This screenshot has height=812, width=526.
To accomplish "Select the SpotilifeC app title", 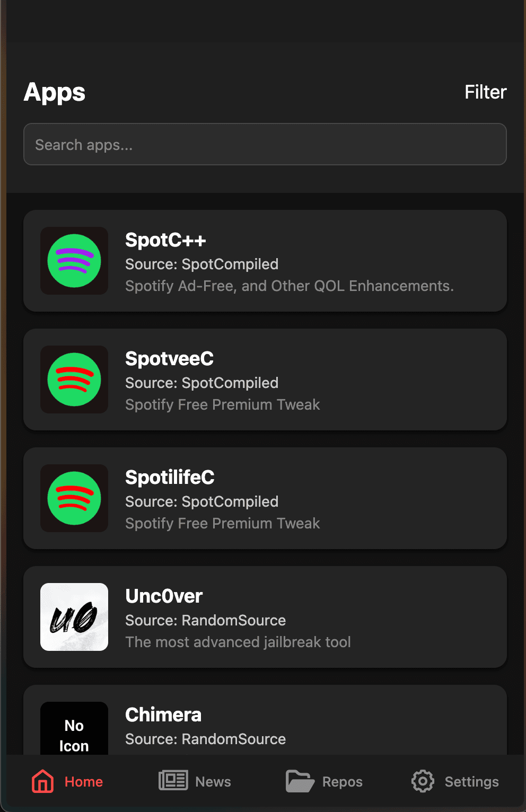I will coord(170,478).
